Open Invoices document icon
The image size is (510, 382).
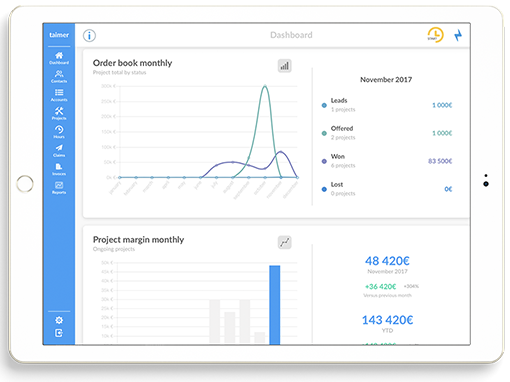point(59,169)
